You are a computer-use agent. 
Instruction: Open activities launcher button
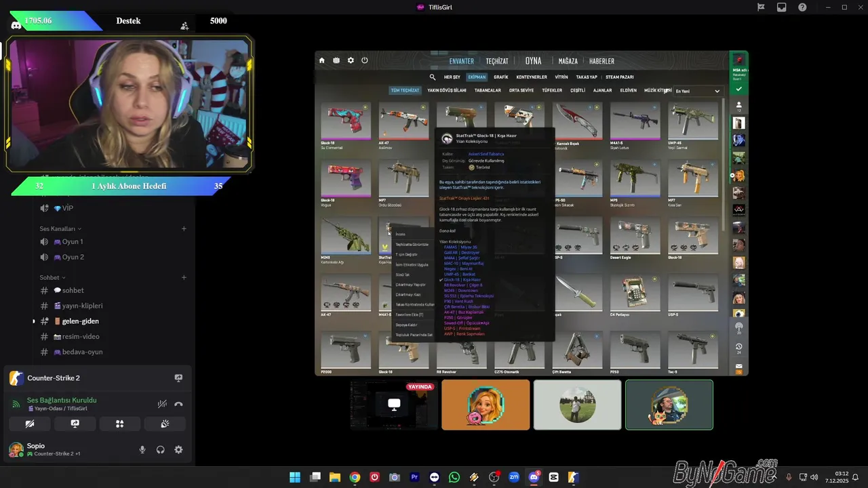[x=119, y=424]
